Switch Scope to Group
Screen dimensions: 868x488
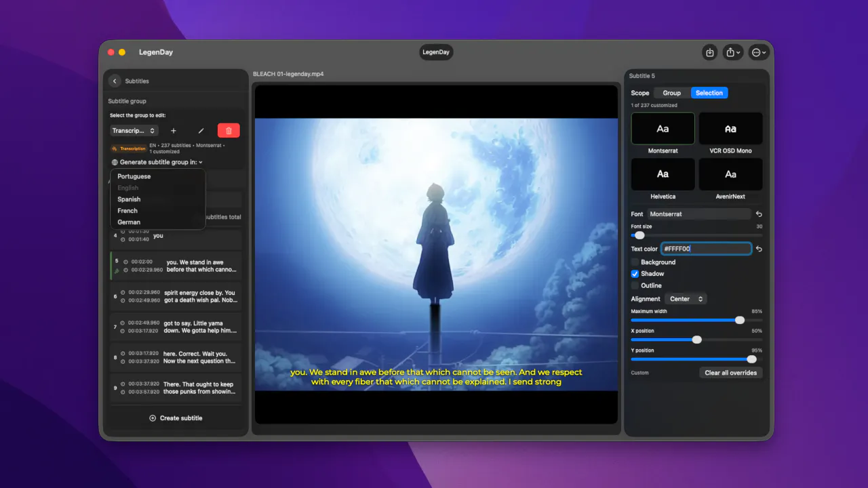[672, 93]
